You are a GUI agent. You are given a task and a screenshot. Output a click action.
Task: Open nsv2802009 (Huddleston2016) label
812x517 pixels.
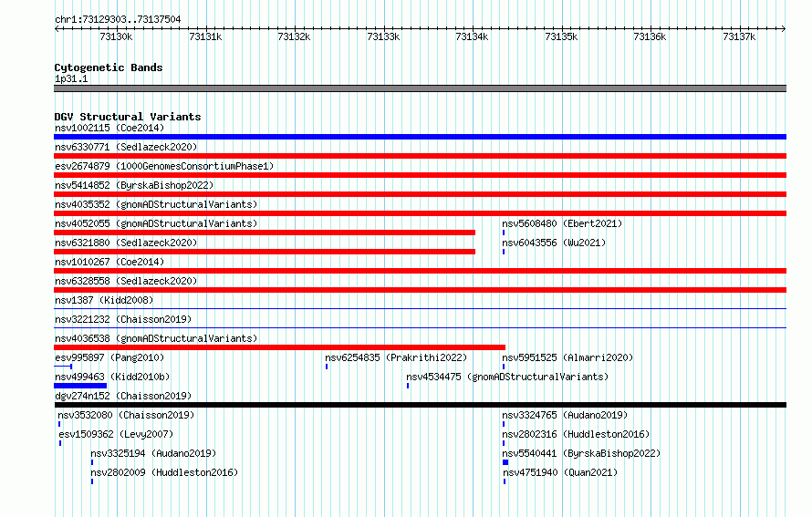pyautogui.click(x=164, y=472)
